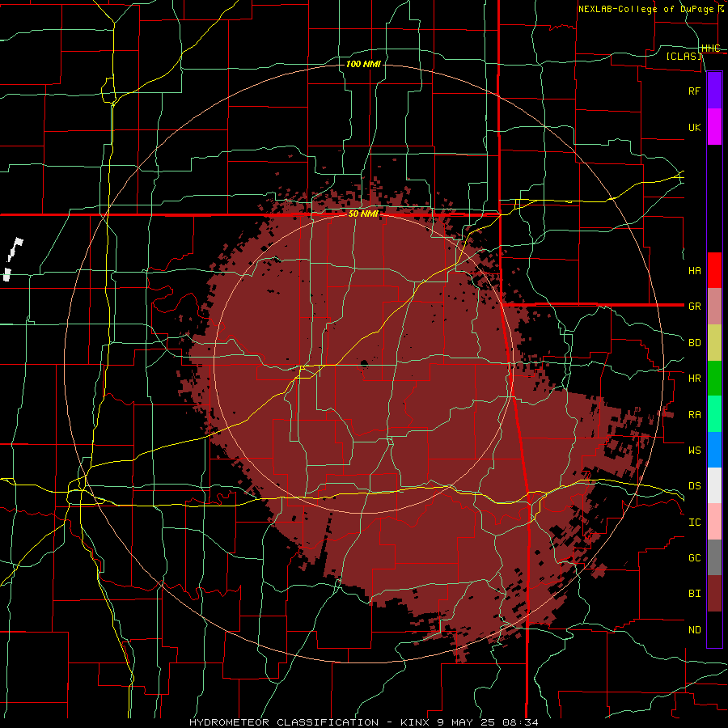Click the 08:34 timestamp

click(519, 722)
